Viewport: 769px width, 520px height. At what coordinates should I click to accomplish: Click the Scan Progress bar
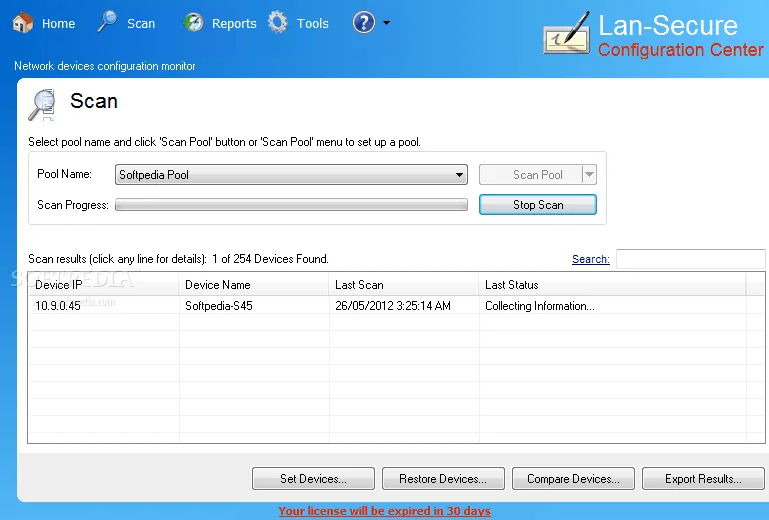(x=291, y=205)
